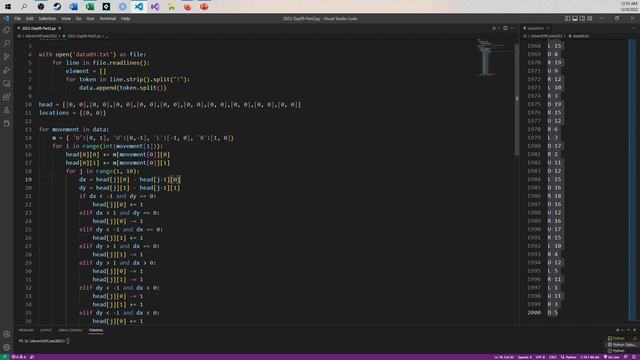640x360 pixels.
Task: Open the Manage gear menu
Action: 7,347
